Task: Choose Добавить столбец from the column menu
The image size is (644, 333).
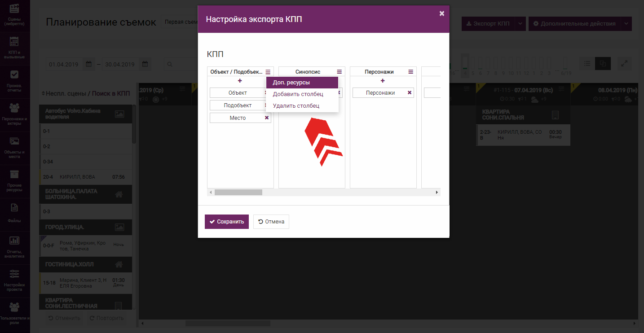Action: [302, 94]
